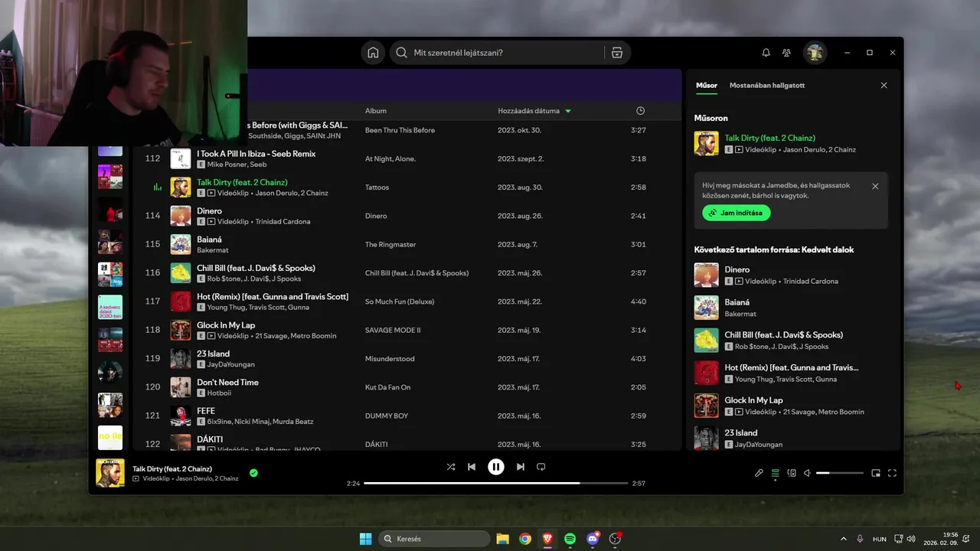The height and width of the screenshot is (551, 980).
Task: Open the So Much Fun (Deluxe) album link
Action: (x=400, y=302)
